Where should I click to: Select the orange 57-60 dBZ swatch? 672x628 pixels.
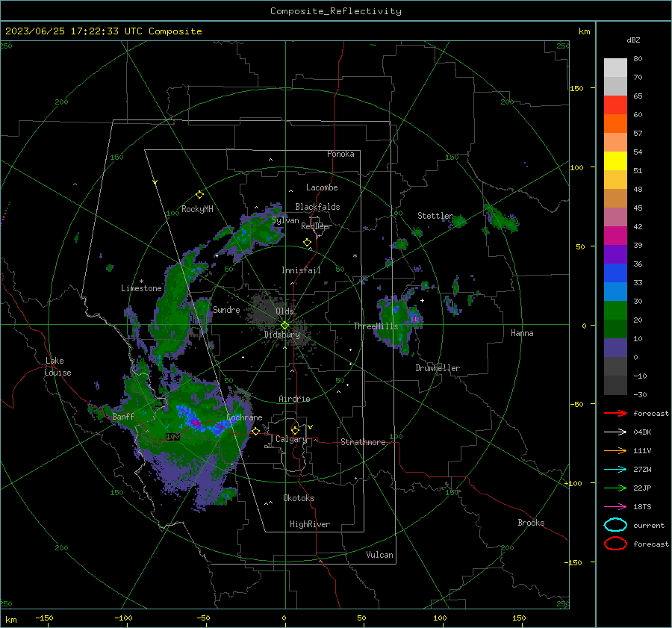(615, 124)
